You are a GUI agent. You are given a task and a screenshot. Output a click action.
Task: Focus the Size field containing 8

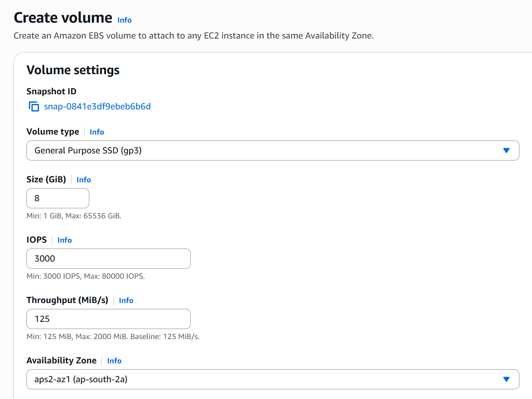[x=58, y=198]
